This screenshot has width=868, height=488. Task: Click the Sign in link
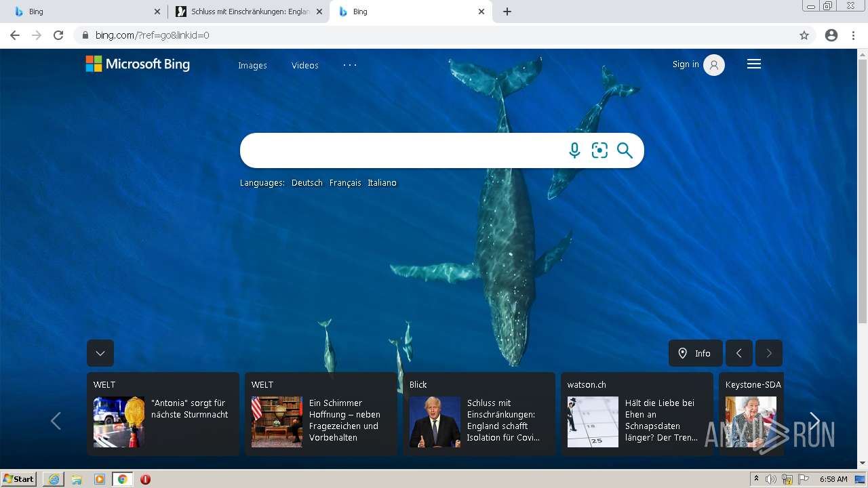(686, 64)
